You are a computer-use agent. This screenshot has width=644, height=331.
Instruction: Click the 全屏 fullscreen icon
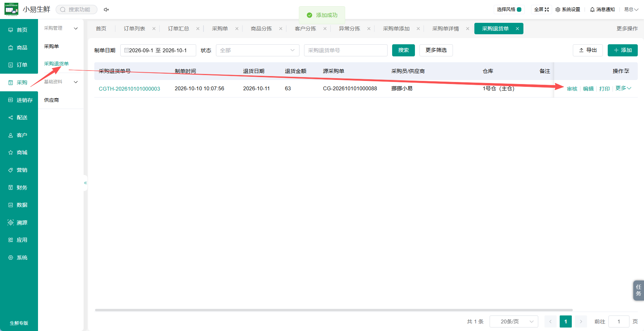547,10
